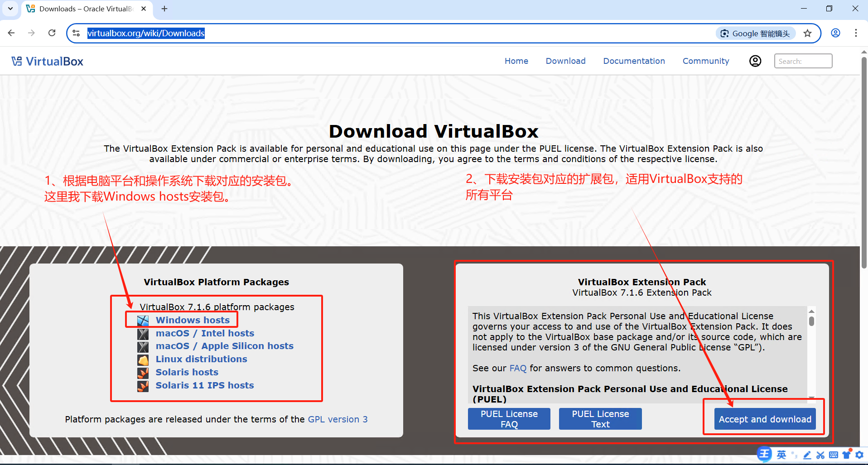Open the tab search dropdown arrow
Image resolution: width=868 pixels, height=465 pixels.
point(10,9)
